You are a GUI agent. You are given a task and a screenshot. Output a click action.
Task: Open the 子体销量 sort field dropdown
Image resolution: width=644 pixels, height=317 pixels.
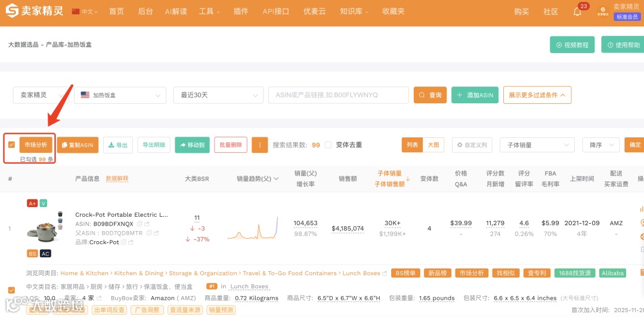pos(537,144)
